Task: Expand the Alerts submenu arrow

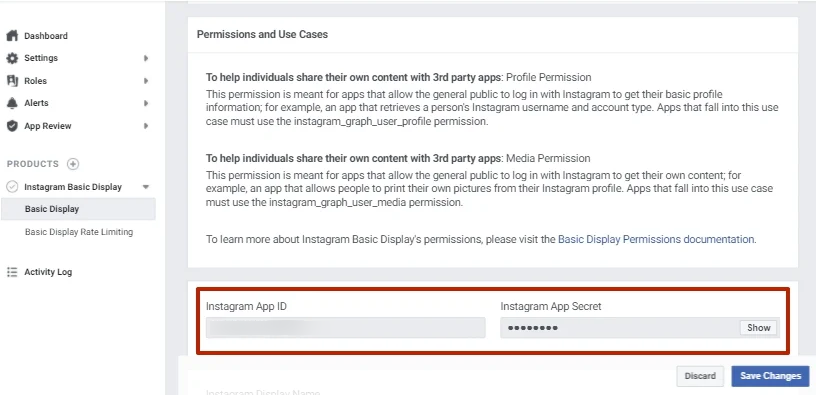Action: pyautogui.click(x=146, y=103)
